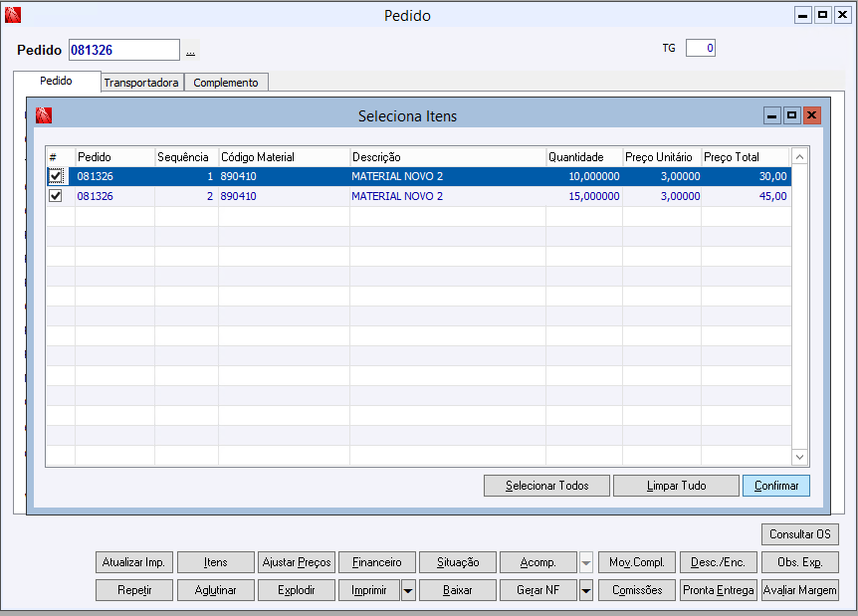Click the Selecionar Todos button

pyautogui.click(x=546, y=486)
